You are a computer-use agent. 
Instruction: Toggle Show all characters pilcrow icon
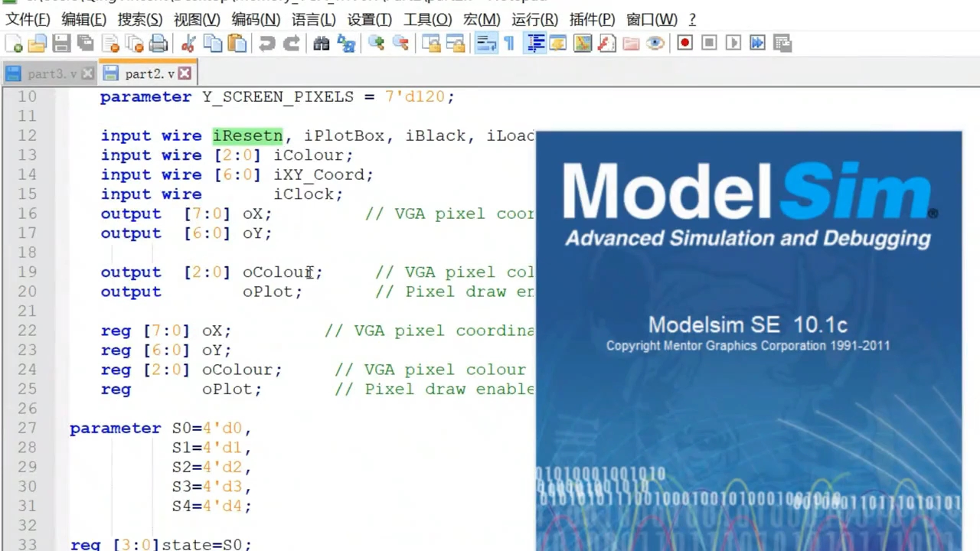tap(509, 43)
